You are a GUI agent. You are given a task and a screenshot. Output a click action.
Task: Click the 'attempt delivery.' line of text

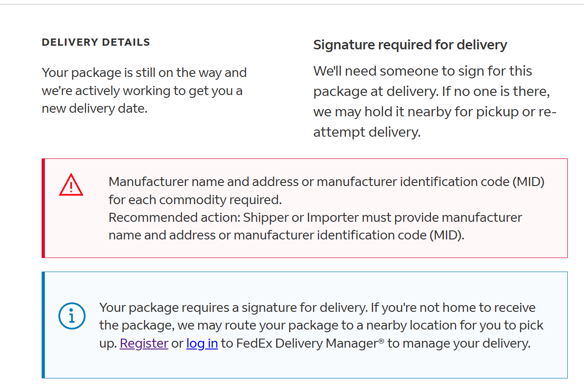(x=367, y=132)
